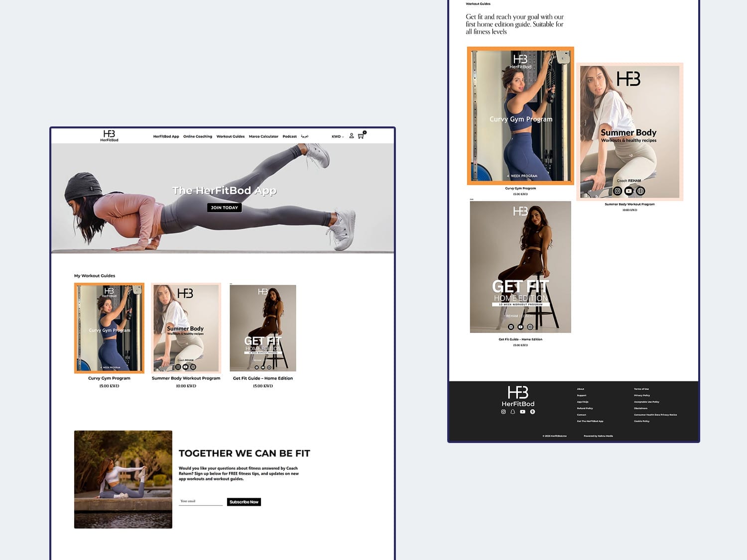The image size is (747, 560).
Task: Click the TikTok icon in the footer
Action: pyautogui.click(x=532, y=412)
